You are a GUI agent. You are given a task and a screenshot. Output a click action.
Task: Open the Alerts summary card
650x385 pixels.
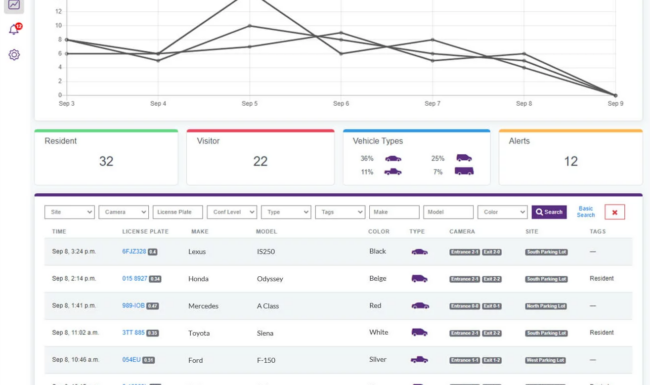(570, 157)
